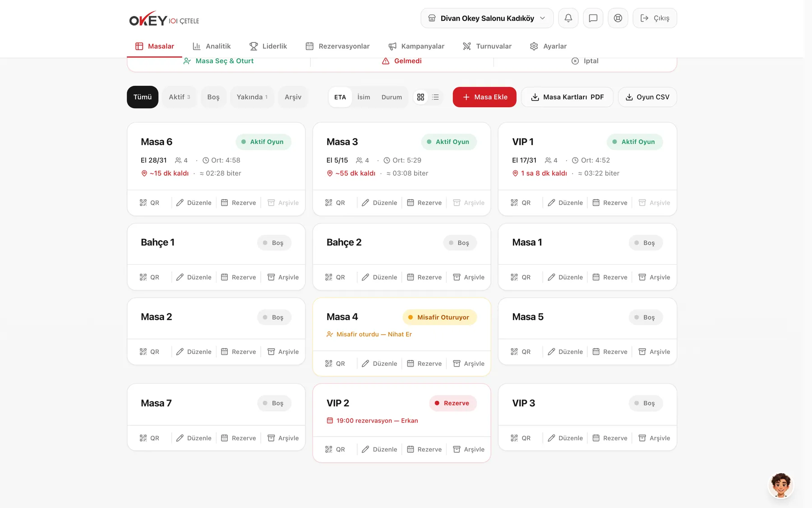Reserve the Bahçe 1 table
Viewport: 812px width, 508px height.
(239, 277)
